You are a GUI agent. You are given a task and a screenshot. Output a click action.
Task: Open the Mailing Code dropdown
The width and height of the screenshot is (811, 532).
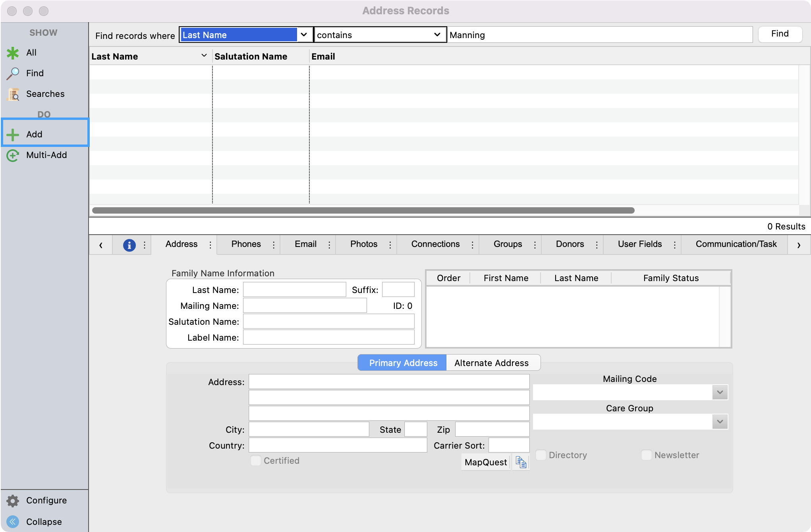click(x=719, y=392)
